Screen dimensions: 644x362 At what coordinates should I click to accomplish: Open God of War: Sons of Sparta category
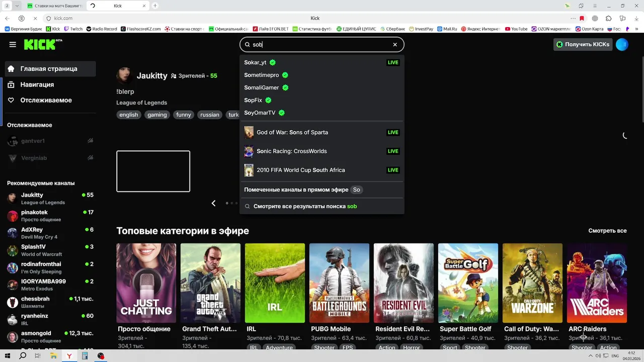tap(322, 132)
